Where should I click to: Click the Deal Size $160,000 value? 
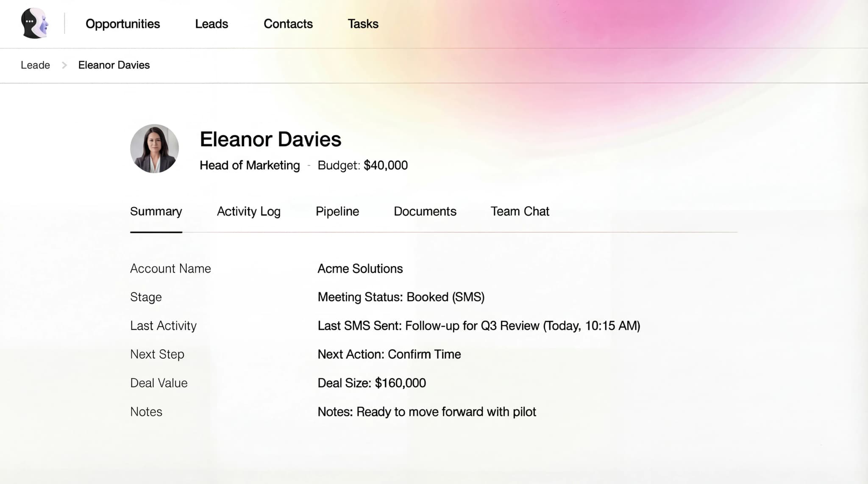(372, 383)
